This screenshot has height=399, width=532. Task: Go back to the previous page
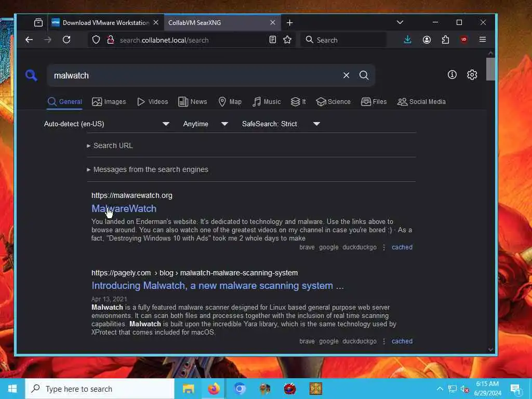(29, 39)
